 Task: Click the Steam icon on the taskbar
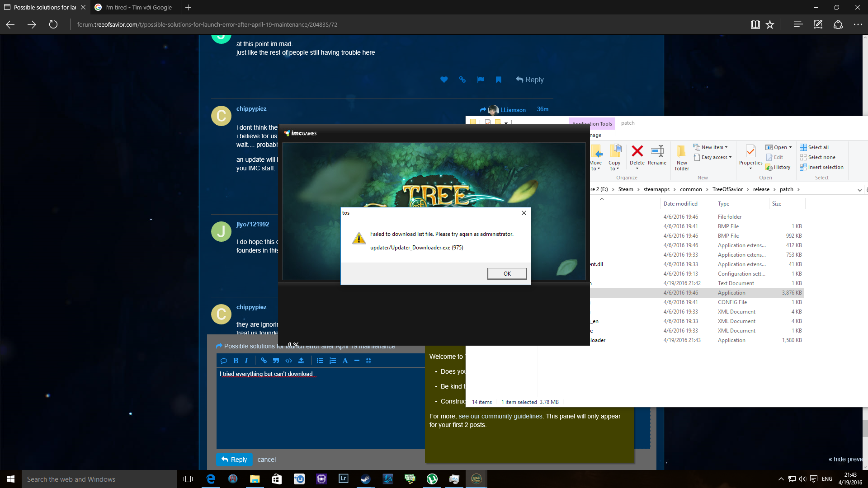365,479
